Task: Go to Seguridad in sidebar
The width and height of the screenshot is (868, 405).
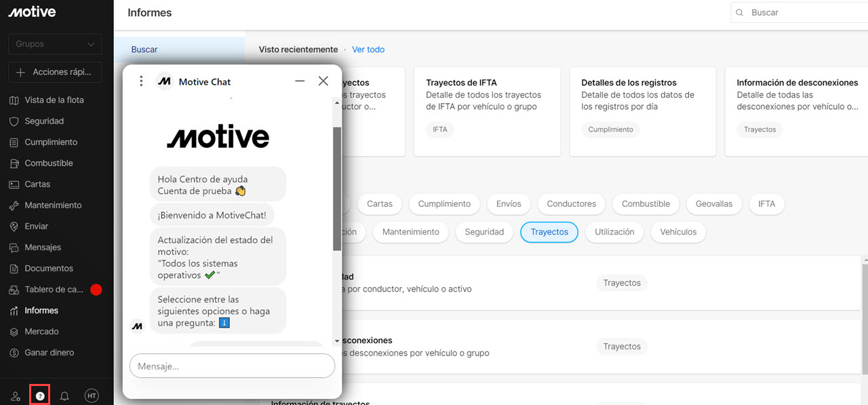Action: tap(44, 121)
